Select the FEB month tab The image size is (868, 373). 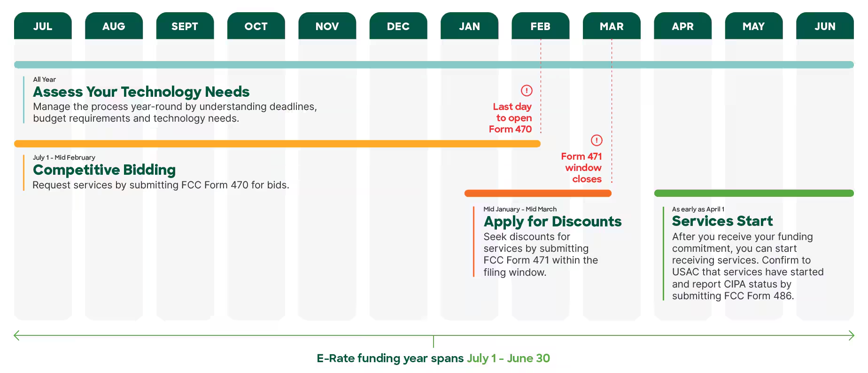[541, 26]
